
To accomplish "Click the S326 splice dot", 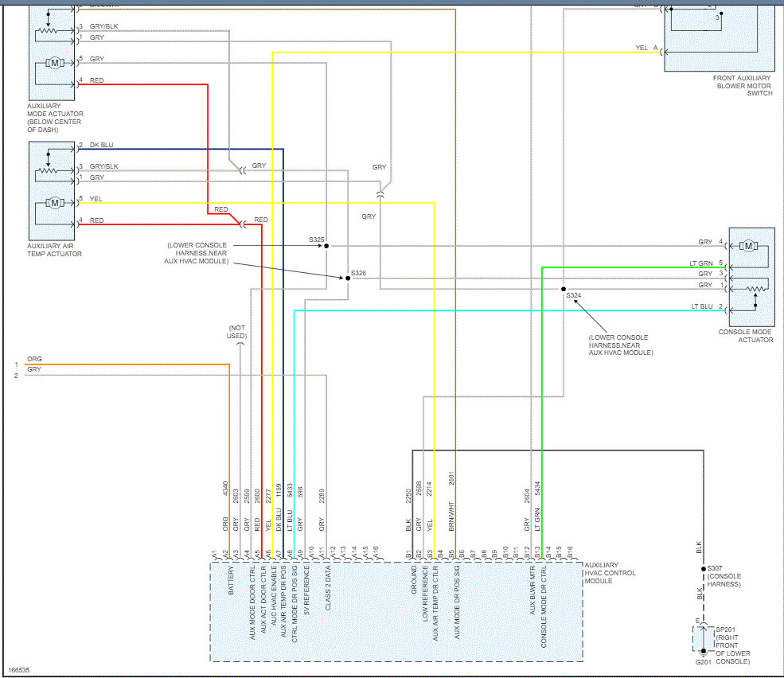I will pos(348,279).
